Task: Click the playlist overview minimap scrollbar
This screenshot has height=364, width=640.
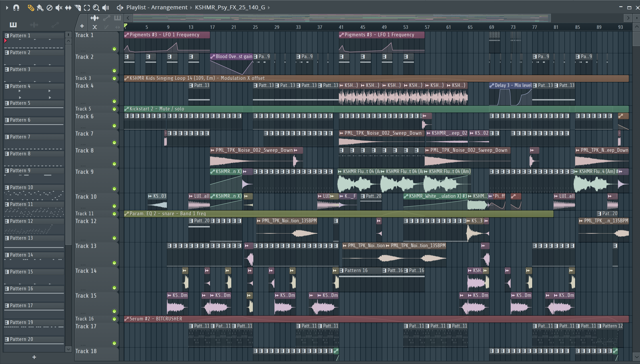Action: point(342,18)
